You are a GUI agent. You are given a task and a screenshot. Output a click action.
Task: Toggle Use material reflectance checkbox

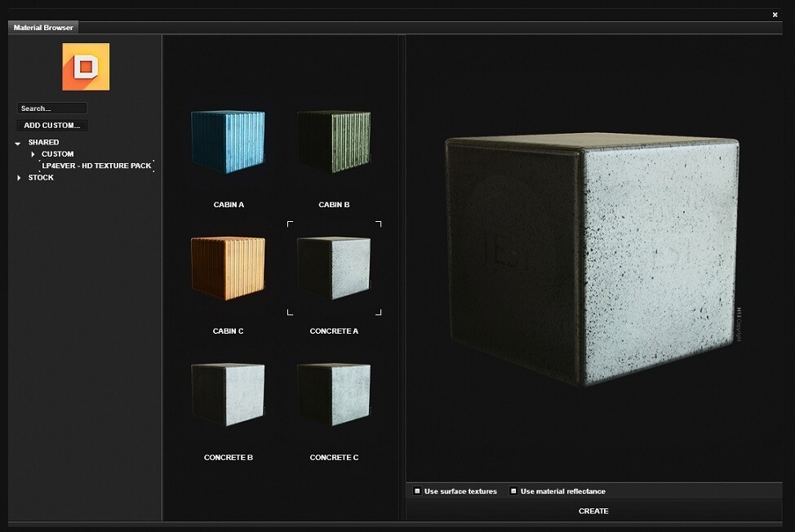513,491
